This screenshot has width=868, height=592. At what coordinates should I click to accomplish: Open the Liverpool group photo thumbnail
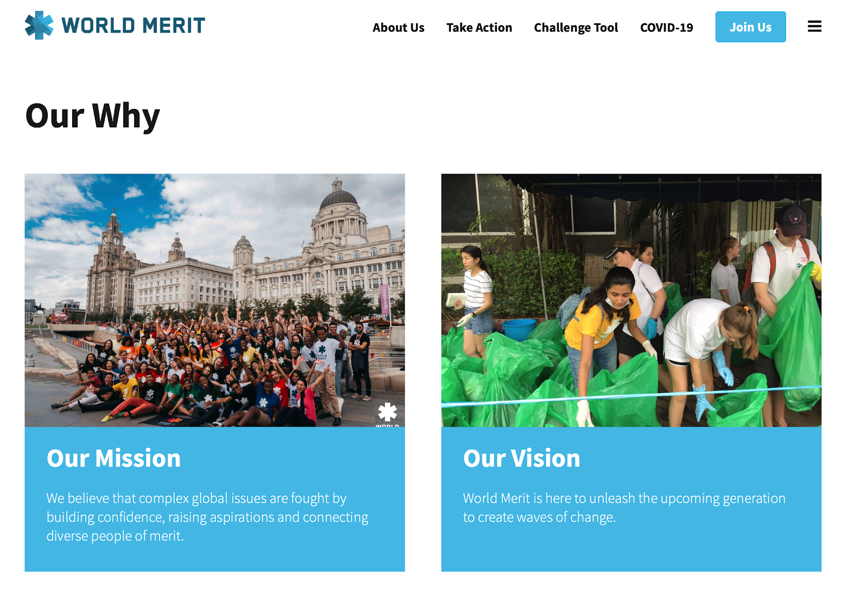point(215,300)
